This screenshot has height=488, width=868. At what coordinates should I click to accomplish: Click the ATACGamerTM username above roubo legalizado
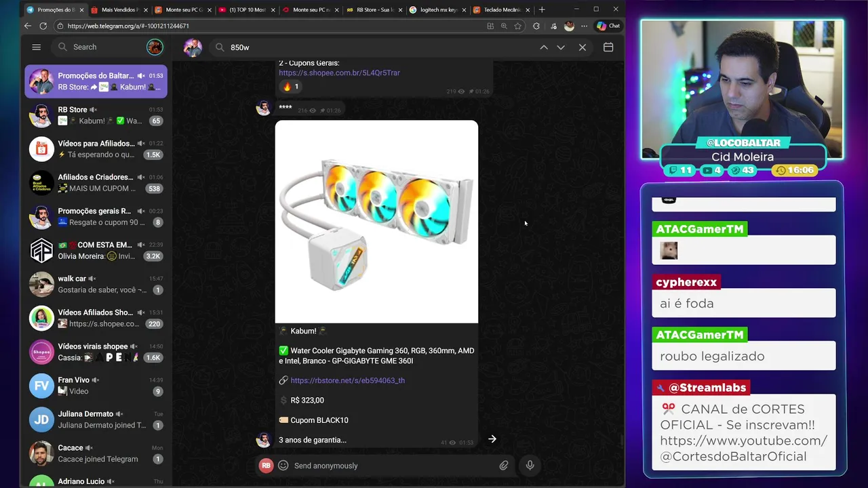(700, 335)
